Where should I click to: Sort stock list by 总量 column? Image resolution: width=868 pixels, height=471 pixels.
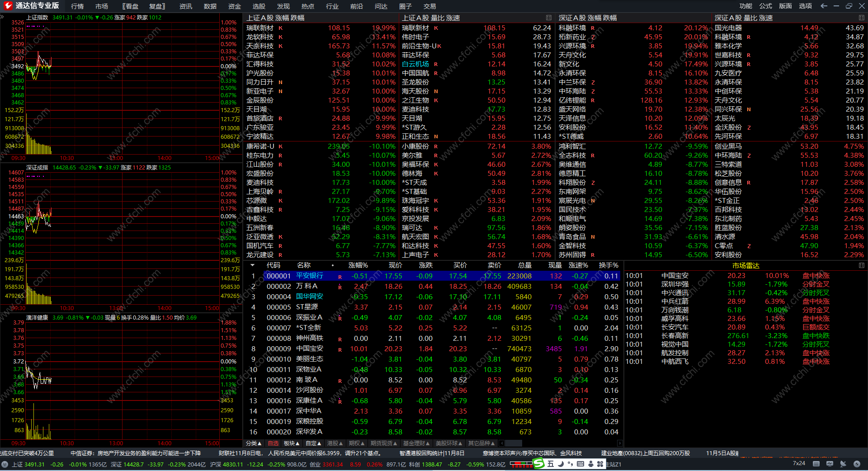pyautogui.click(x=525, y=265)
